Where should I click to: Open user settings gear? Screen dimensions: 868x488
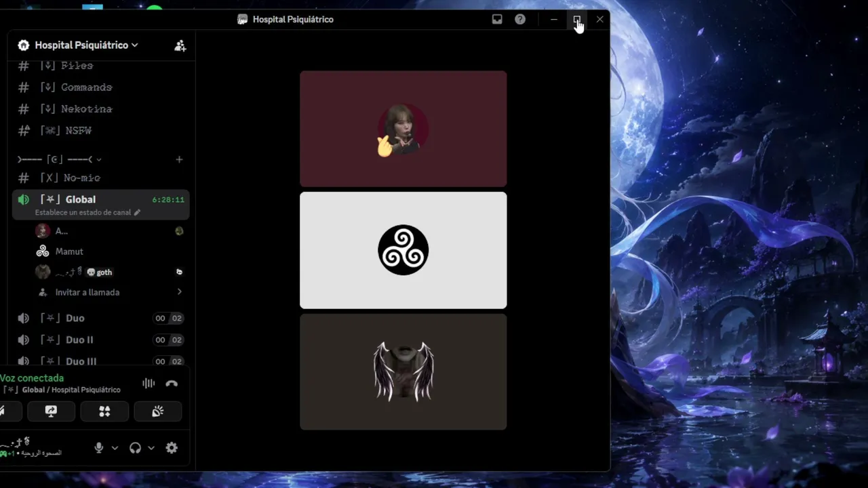[x=172, y=448]
